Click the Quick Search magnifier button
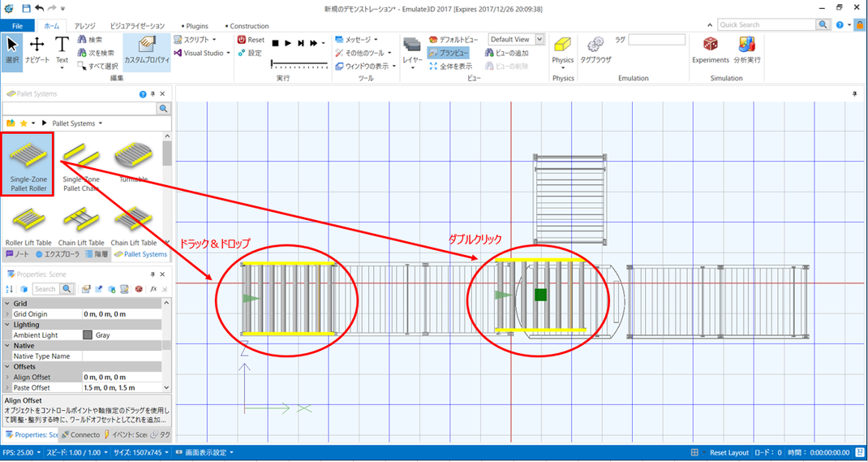Viewport: 868px width, 462px height. pyautogui.click(x=823, y=25)
